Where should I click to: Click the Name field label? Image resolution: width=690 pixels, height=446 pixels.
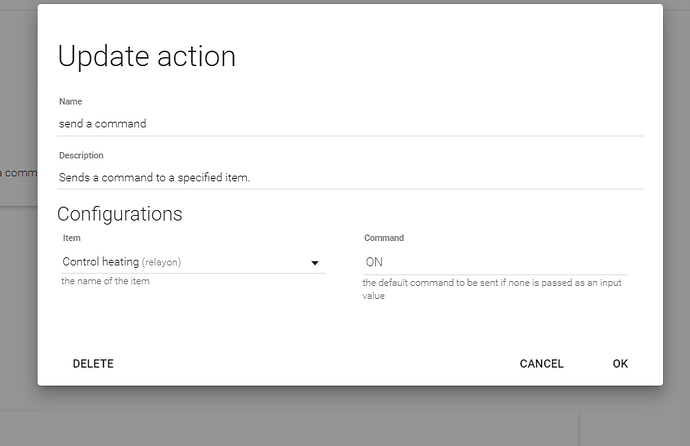70,102
